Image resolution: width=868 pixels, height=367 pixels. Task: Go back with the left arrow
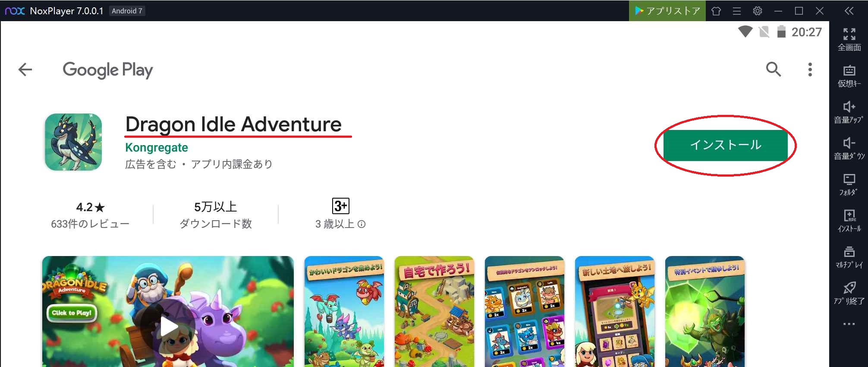[25, 70]
